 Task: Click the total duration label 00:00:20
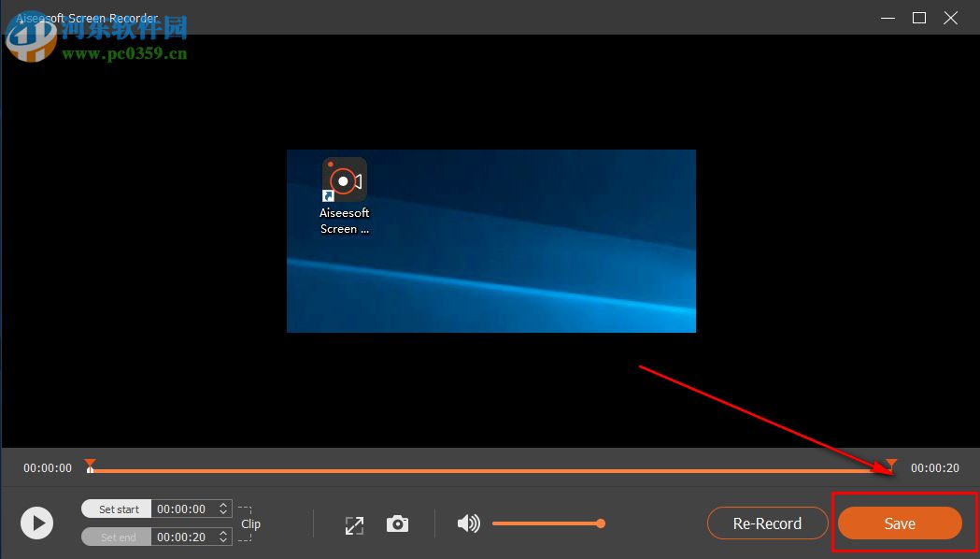tap(934, 467)
